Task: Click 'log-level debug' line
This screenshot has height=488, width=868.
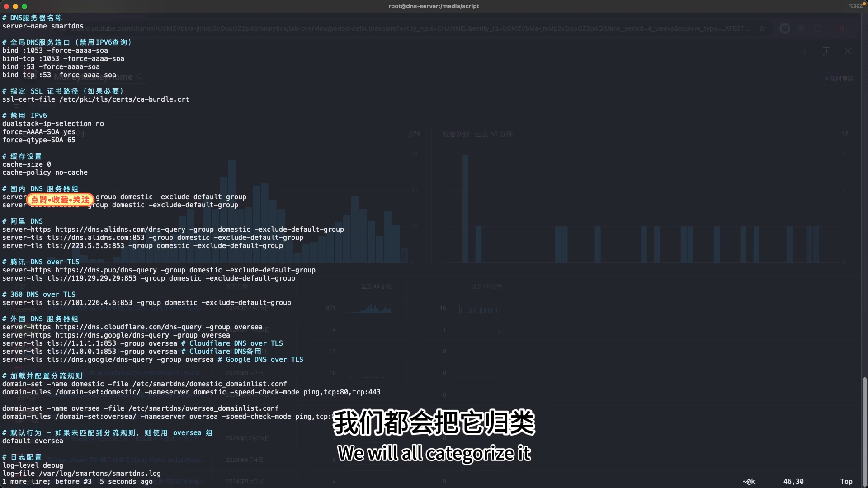Action: coord(33,465)
